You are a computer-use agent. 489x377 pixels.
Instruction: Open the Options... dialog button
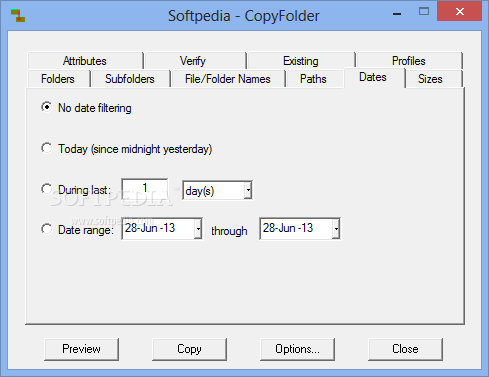click(x=297, y=349)
